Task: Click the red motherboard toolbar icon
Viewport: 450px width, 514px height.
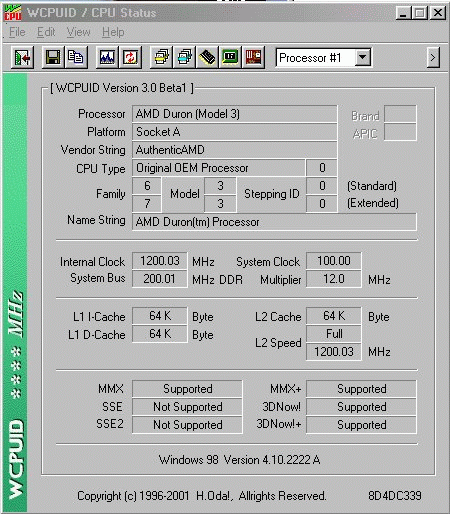Action: 253,58
